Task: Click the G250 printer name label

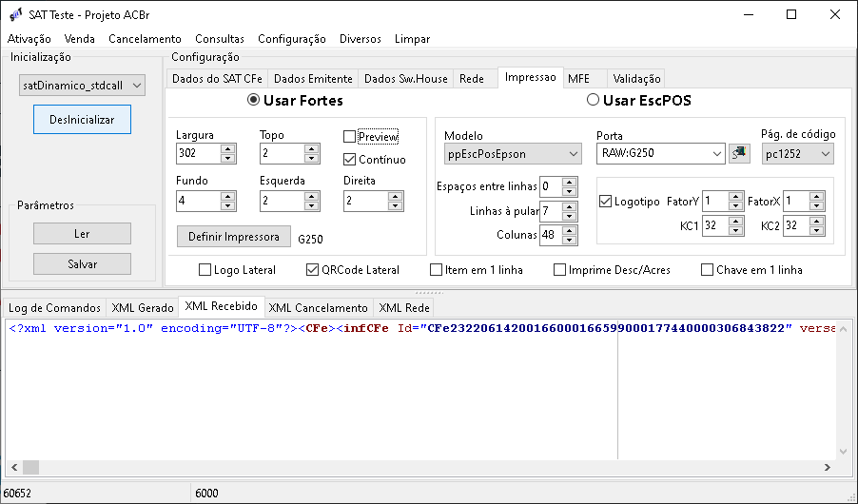Action: [310, 239]
